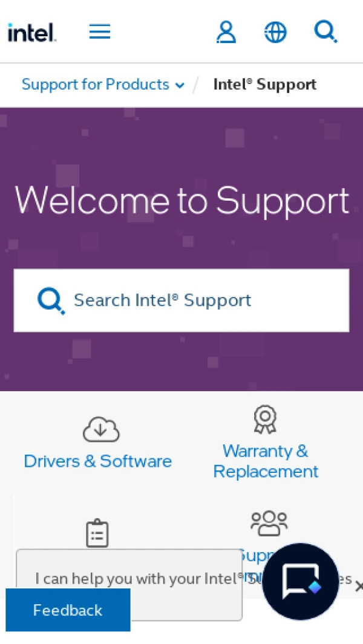Focus the Search Intel® Support field

tap(181, 301)
